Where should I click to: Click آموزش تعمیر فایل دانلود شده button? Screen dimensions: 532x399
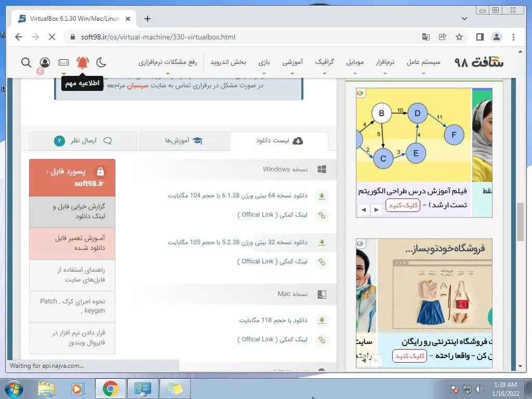pyautogui.click(x=72, y=243)
